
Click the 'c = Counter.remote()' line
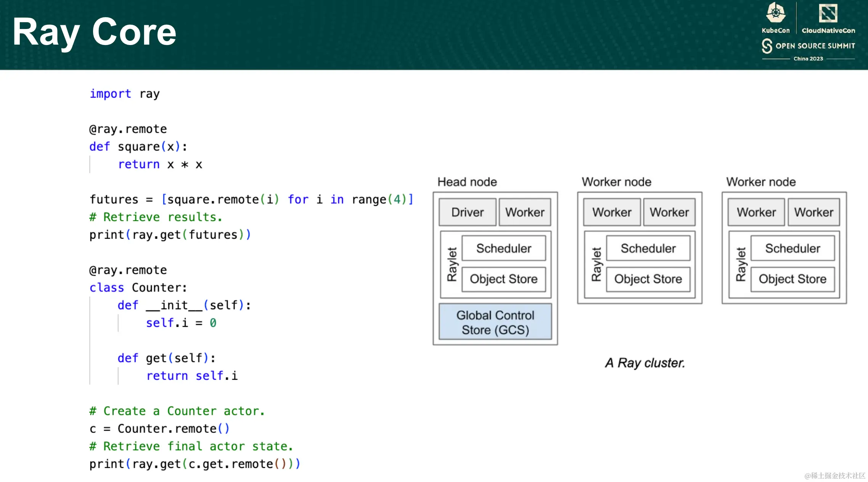click(159, 429)
